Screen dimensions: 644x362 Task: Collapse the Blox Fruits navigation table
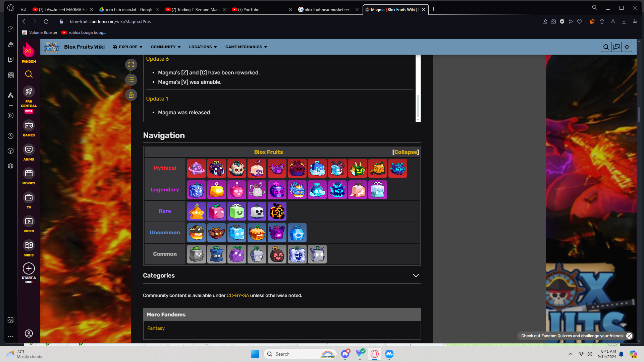click(406, 152)
